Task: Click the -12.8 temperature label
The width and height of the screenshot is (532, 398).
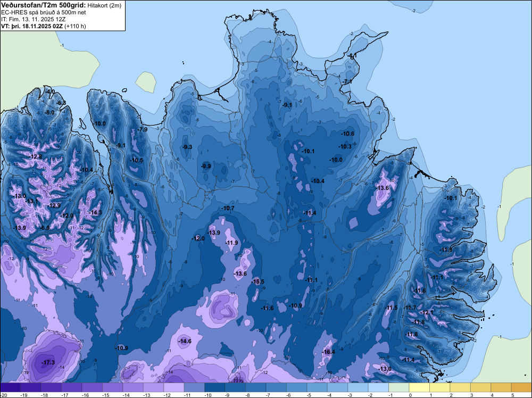Action: 36,156
